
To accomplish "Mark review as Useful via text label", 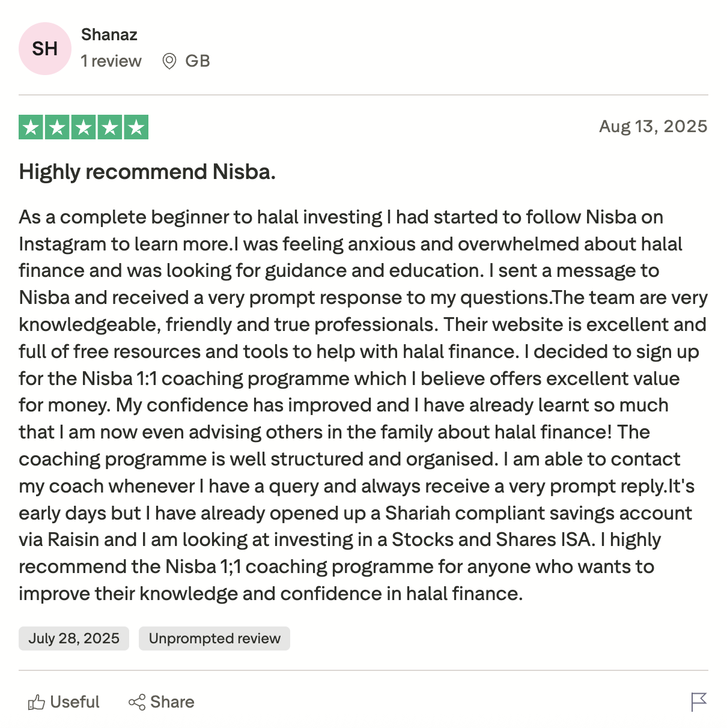I will [75, 702].
